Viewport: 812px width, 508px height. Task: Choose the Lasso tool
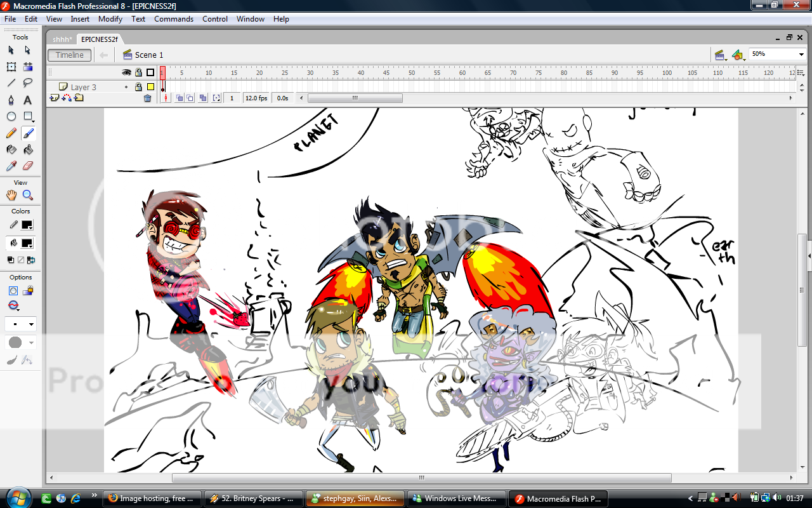[x=27, y=83]
